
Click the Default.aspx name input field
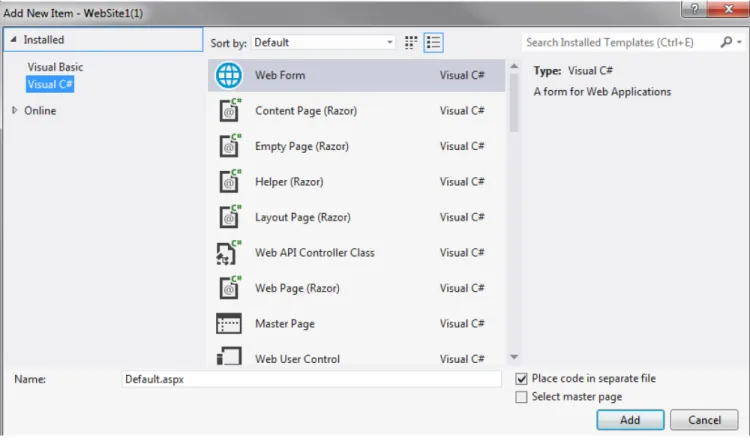coord(311,379)
